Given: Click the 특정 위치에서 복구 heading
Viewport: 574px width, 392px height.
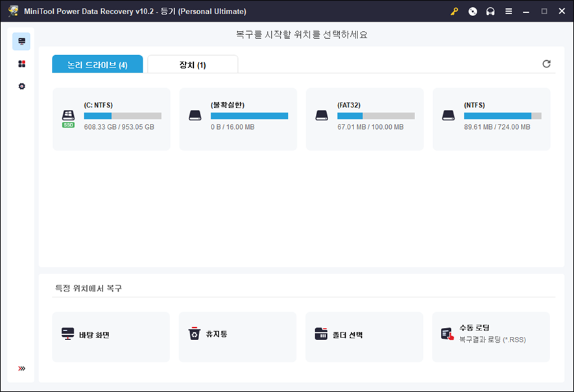Looking at the screenshot, I should coord(88,288).
